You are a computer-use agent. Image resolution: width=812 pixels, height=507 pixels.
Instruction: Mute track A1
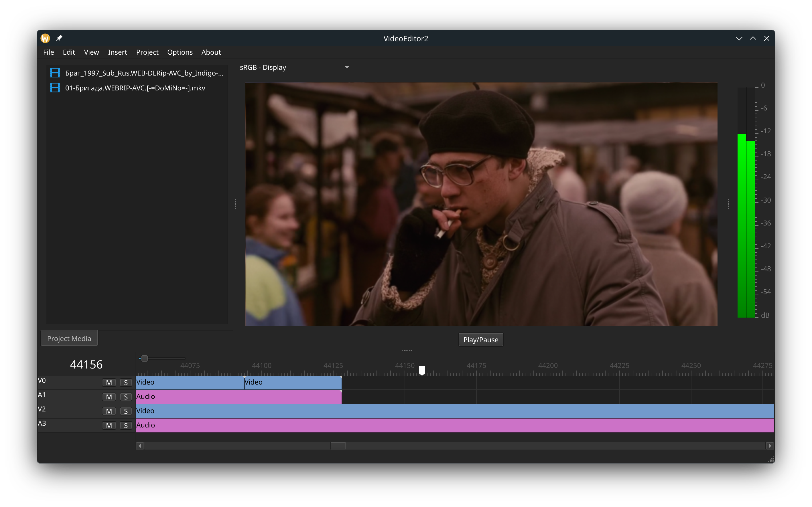[109, 397]
